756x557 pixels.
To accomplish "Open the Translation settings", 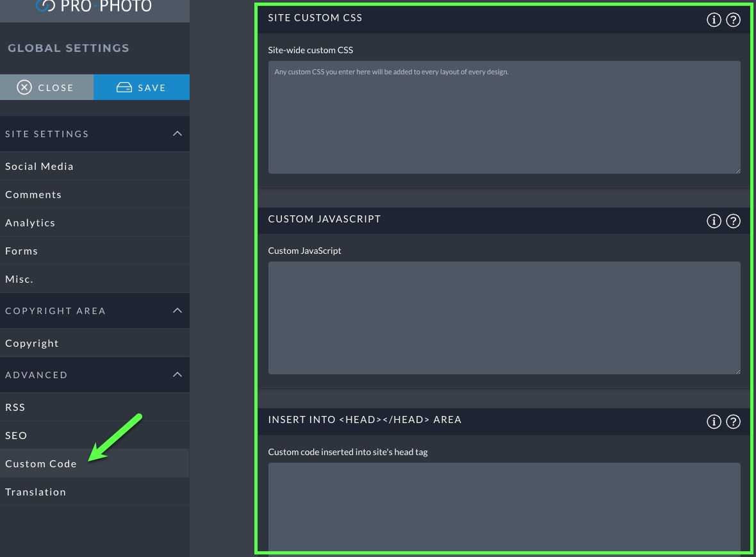I will pos(95,492).
